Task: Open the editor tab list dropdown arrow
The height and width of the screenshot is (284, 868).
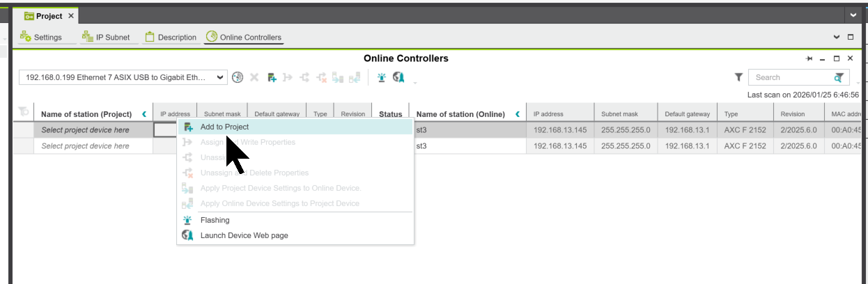Action: (853, 15)
